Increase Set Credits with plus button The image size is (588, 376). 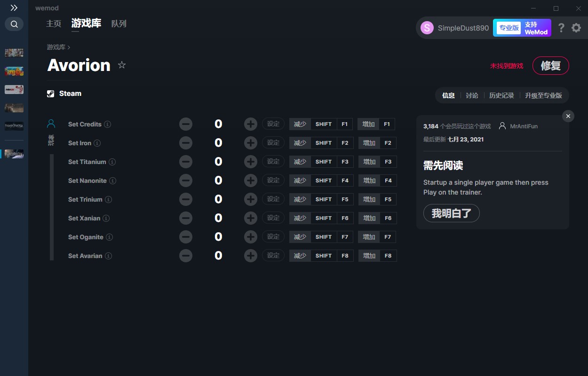pos(251,124)
